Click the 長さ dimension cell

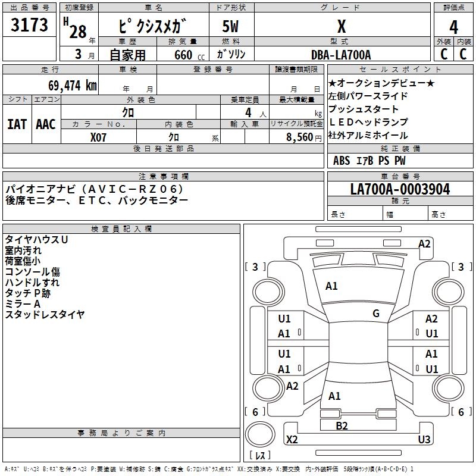click(355, 214)
